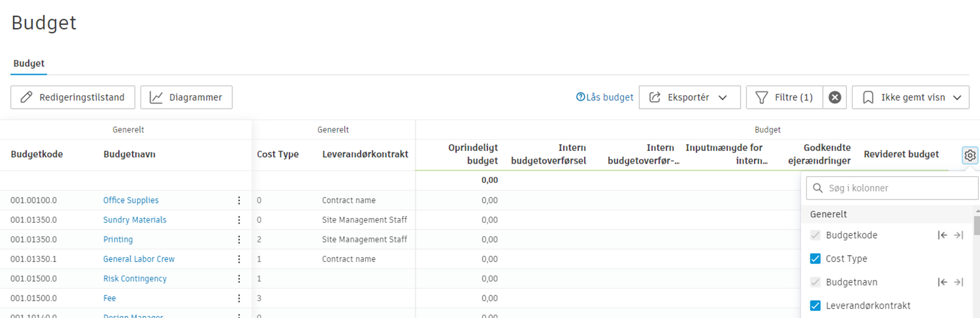Screen dimensions: 980x318
Task: Open three-dot menu for Risk Contingency
Action: coord(239,279)
